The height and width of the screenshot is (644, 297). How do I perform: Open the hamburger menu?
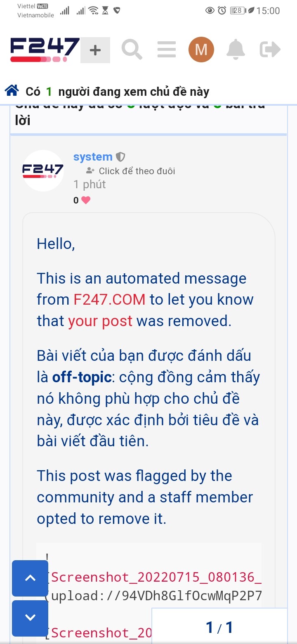point(167,50)
